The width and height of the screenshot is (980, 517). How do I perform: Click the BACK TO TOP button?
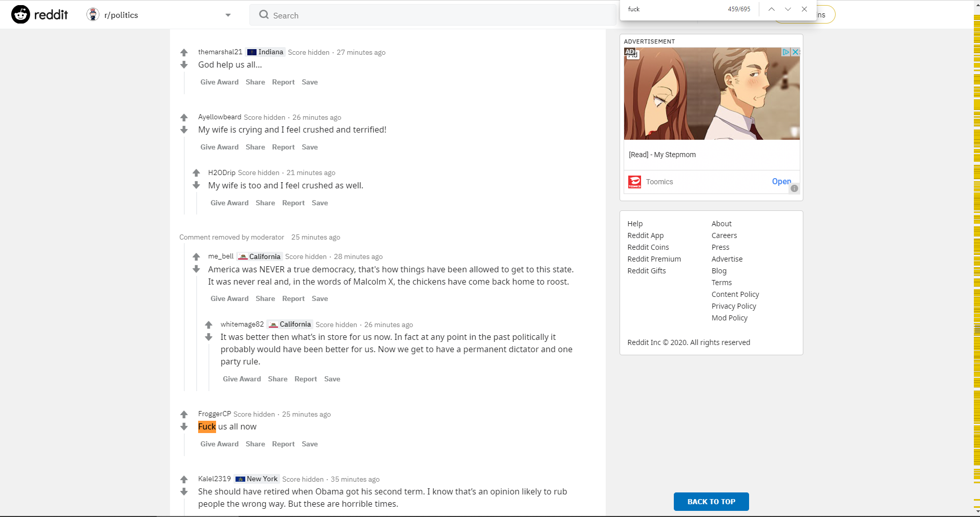click(x=711, y=502)
